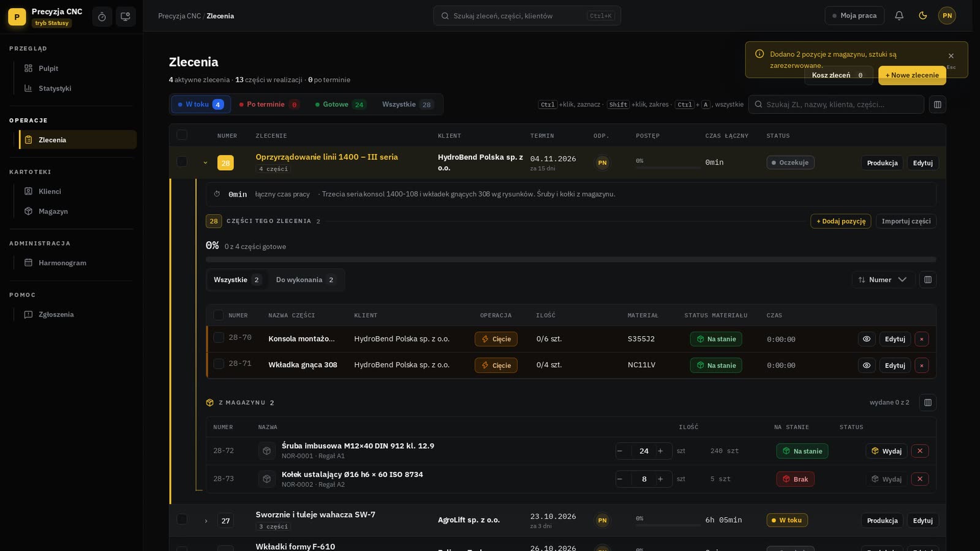This screenshot has height=551, width=980.
Task: Open the Numer sort dropdown
Action: (x=883, y=280)
